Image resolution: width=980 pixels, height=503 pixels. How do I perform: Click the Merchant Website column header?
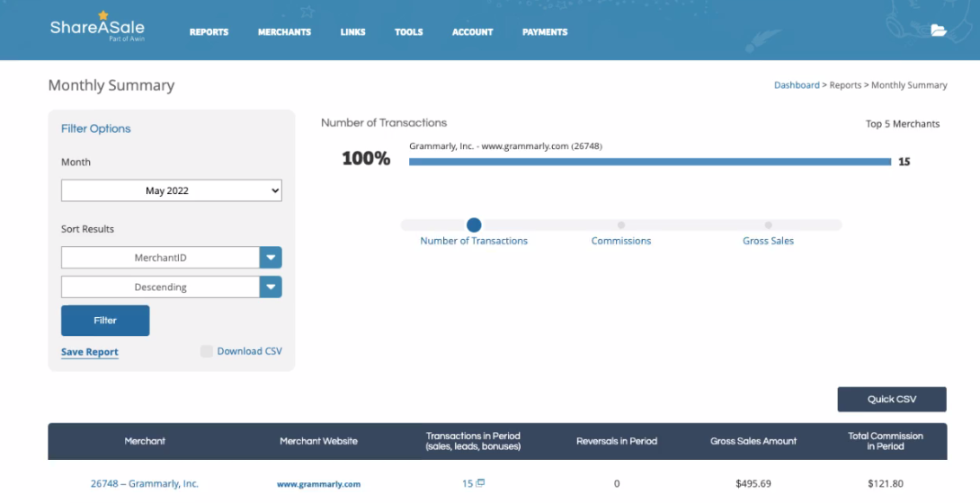tap(319, 441)
